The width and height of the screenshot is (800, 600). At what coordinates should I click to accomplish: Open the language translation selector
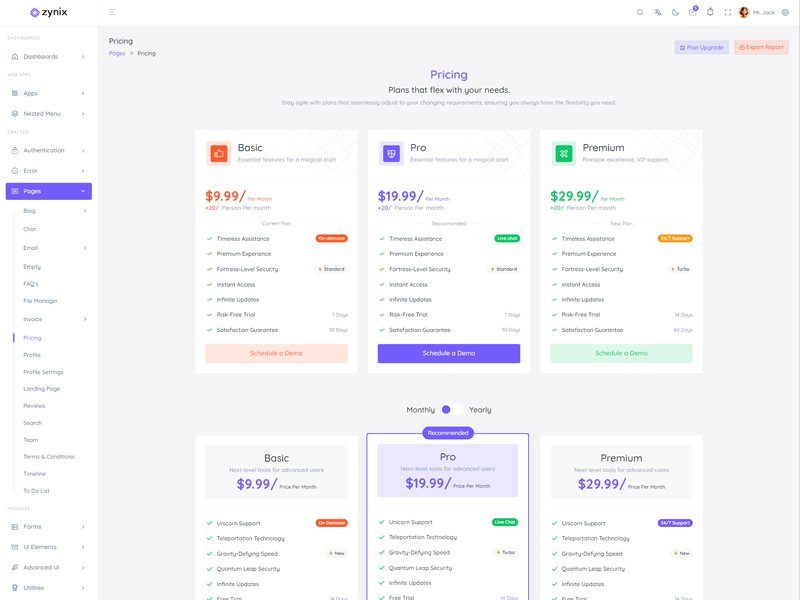658,13
